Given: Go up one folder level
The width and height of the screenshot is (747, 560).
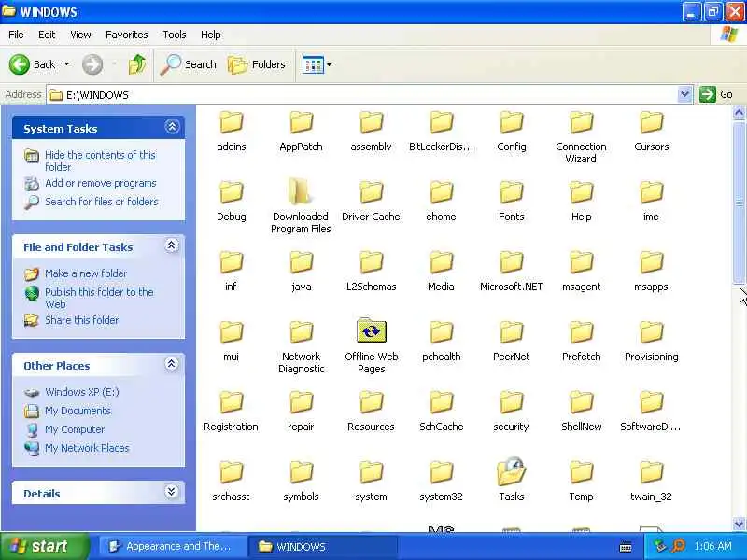Looking at the screenshot, I should click(x=137, y=64).
